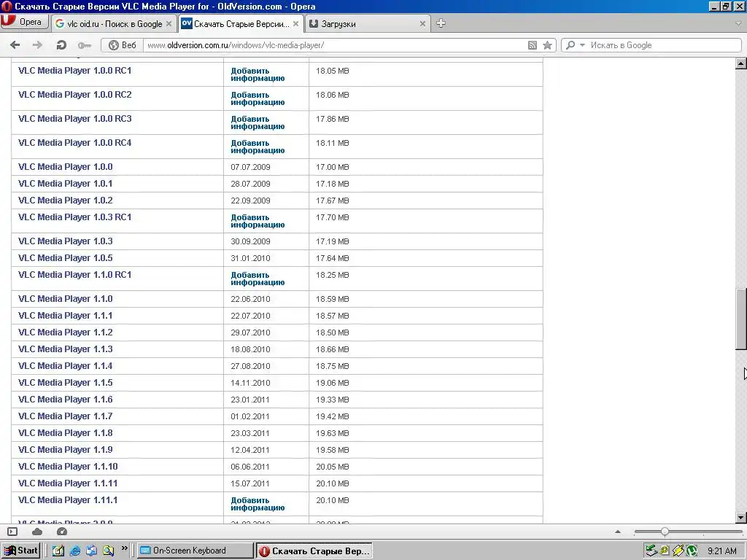Viewport: 747px width, 560px height.
Task: Click the clock showing 9:21 AM
Action: coord(721,551)
